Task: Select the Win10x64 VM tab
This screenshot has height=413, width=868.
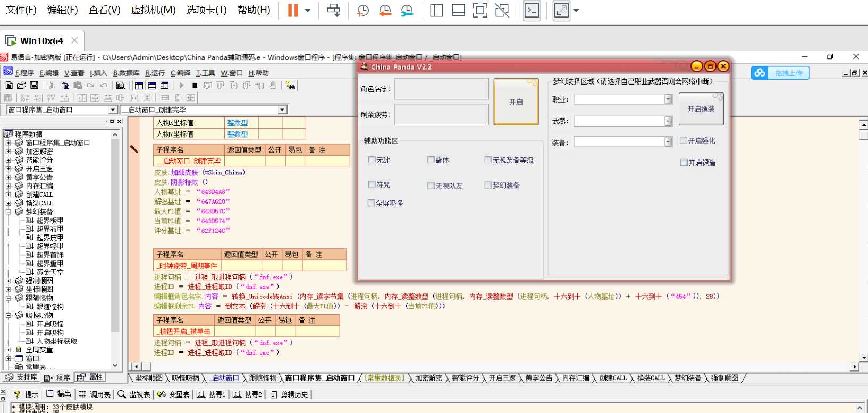Action: point(41,40)
